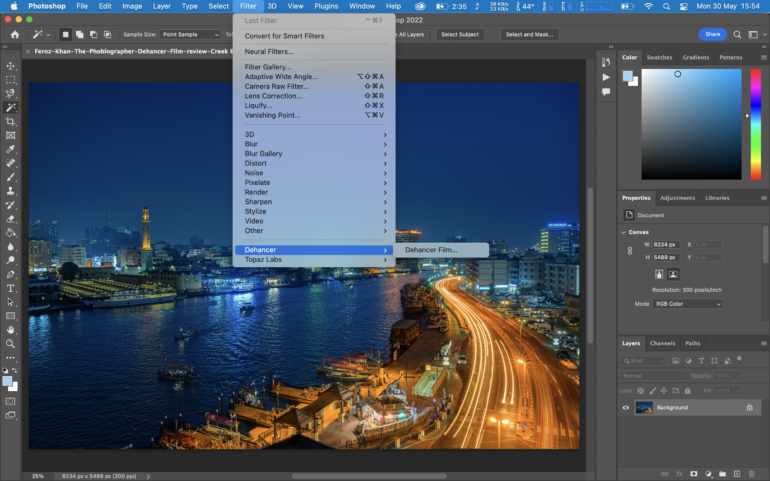Open the Camera Raw Filter menu item

point(314,86)
